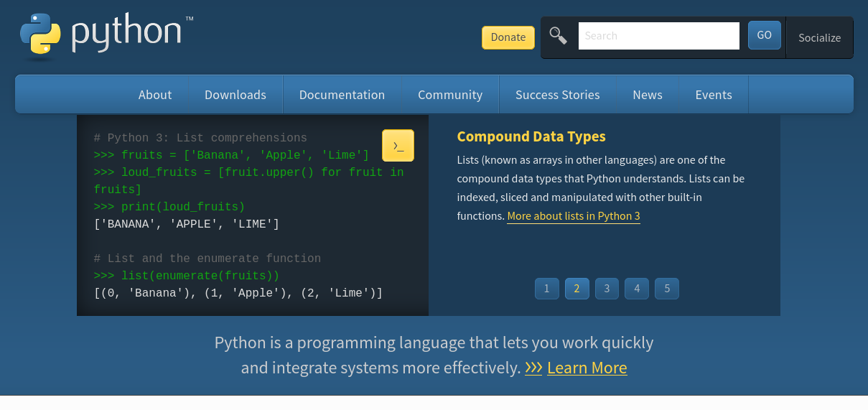Viewport: 868px width, 410px height.
Task: Switch to slide 3 of the carousel
Action: tap(607, 289)
